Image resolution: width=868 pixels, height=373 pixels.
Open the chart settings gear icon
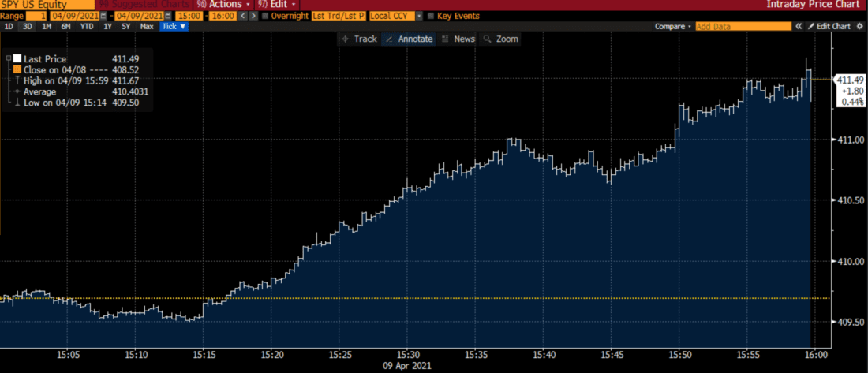(859, 26)
